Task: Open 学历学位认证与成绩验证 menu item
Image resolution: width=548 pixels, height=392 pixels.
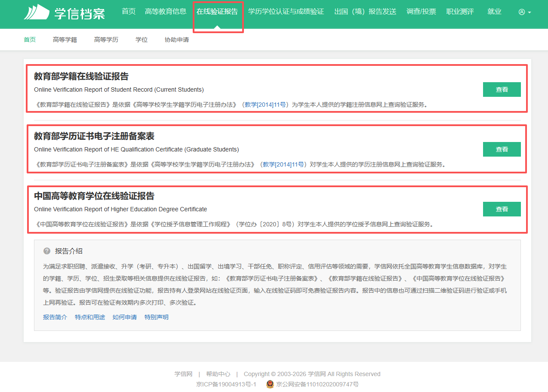Action: pos(286,12)
